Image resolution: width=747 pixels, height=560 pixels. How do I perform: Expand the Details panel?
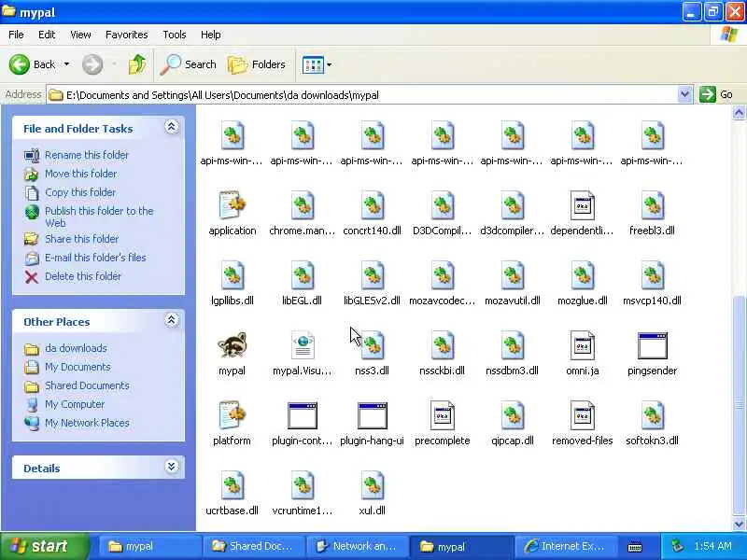[x=172, y=466]
